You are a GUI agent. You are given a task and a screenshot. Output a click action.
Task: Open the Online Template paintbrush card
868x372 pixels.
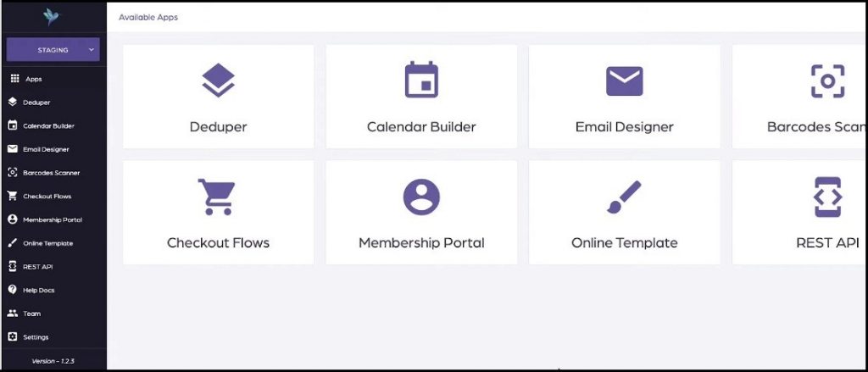click(x=625, y=213)
